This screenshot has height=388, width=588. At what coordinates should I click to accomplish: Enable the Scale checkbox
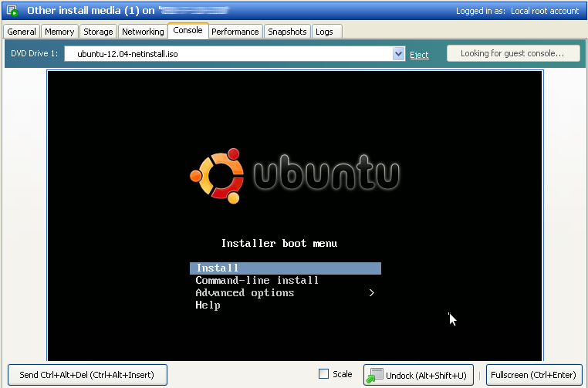323,374
